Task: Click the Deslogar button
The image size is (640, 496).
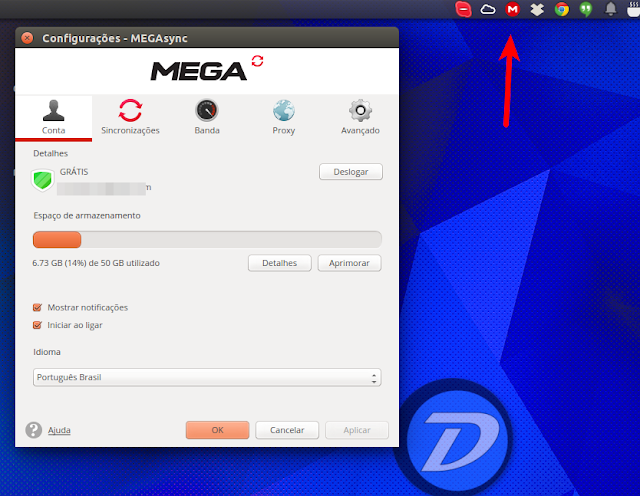Action: coord(351,172)
